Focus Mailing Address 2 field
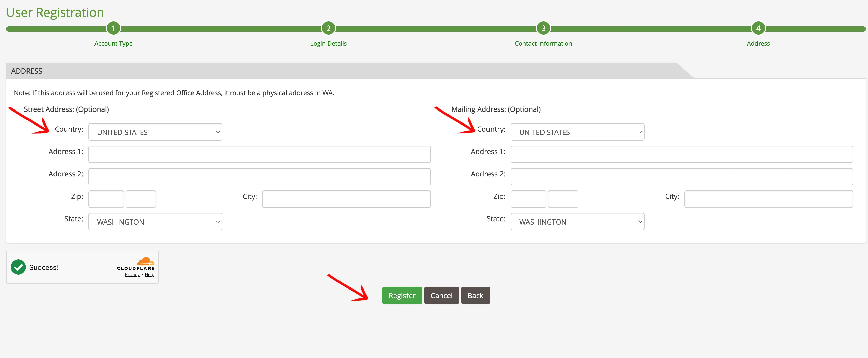The height and width of the screenshot is (358, 868). click(682, 177)
